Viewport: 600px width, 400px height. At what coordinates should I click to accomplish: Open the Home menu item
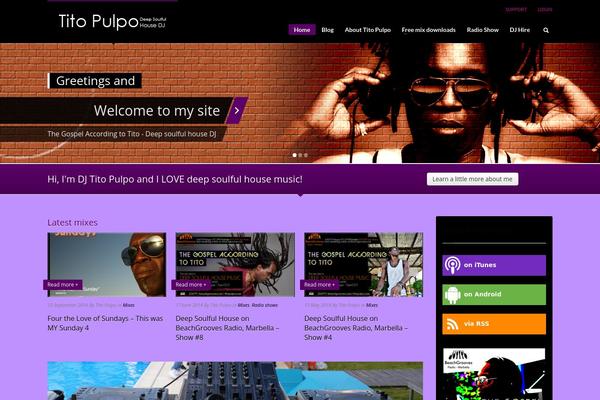tap(302, 30)
